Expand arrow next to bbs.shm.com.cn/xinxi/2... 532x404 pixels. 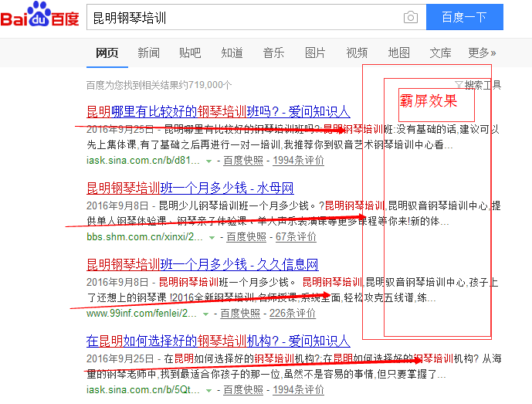tap(212, 238)
